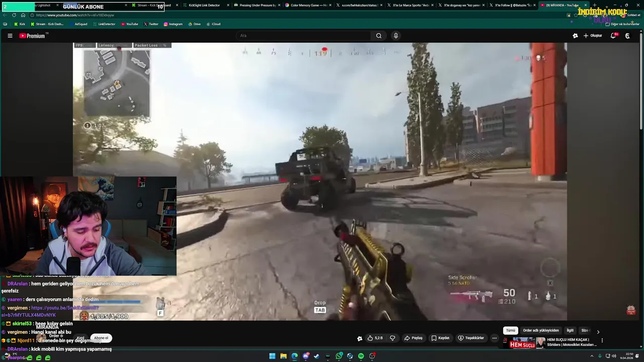Open Discord from taskbar
644x362 pixels.
click(x=305, y=356)
